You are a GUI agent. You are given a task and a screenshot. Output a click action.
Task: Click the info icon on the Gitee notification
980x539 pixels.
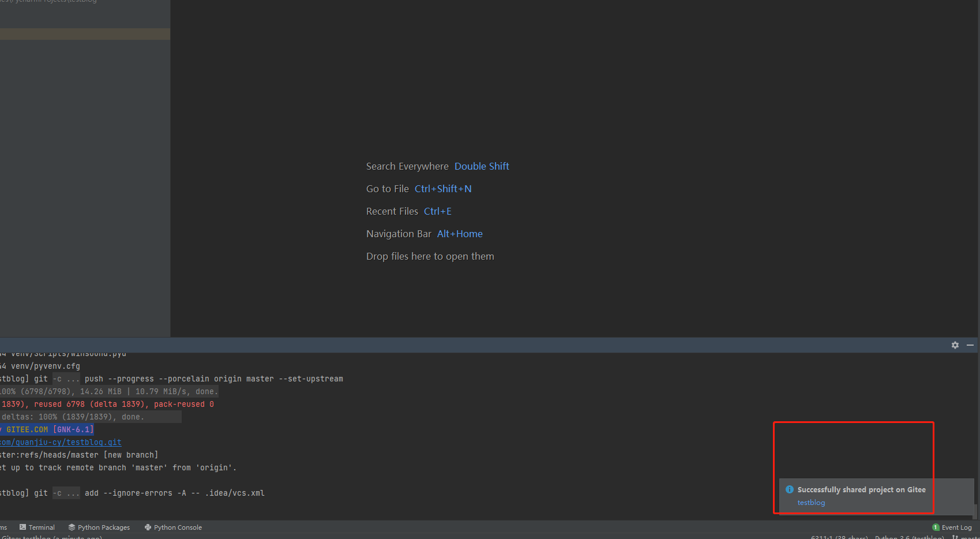click(x=789, y=489)
